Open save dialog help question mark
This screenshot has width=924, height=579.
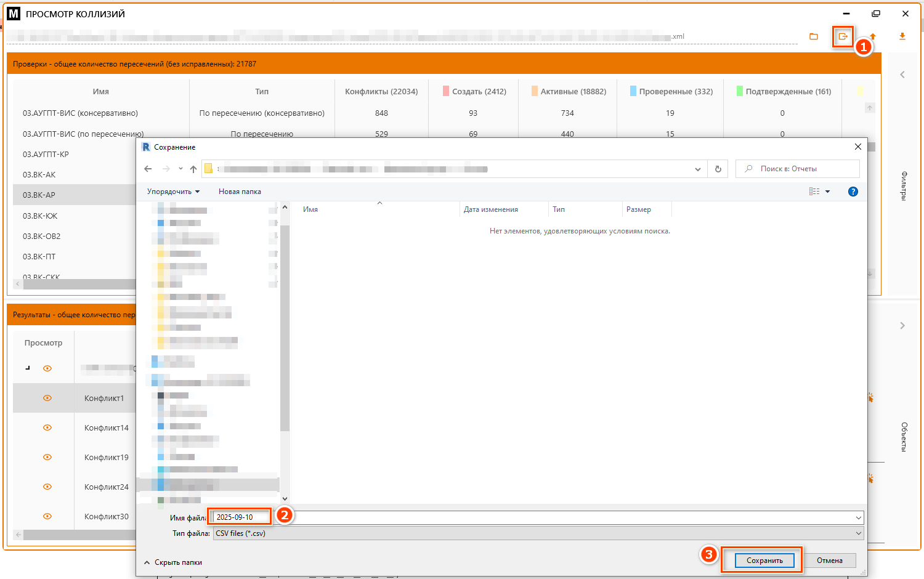pyautogui.click(x=853, y=192)
